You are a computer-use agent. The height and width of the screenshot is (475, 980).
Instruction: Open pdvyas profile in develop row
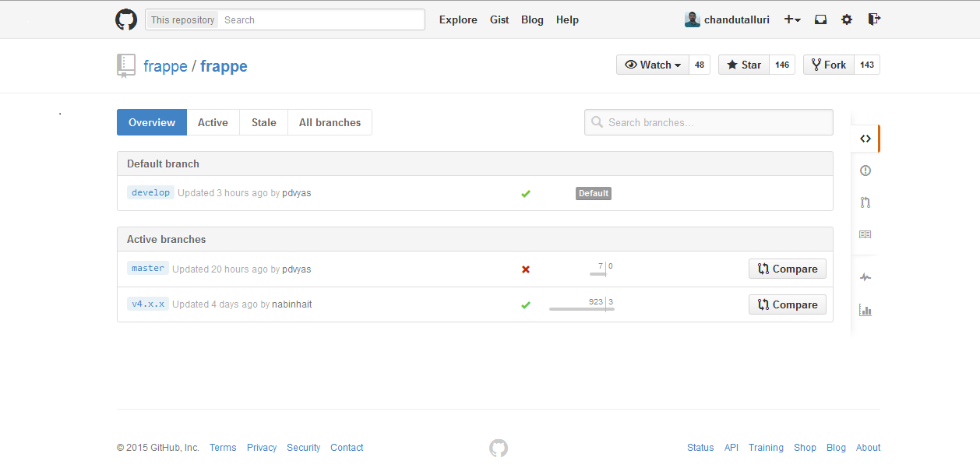(x=296, y=193)
